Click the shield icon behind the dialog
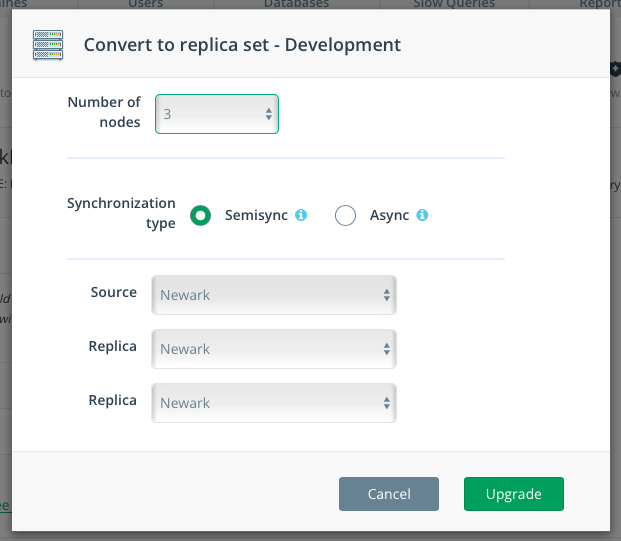Screen dimensions: 621x541 pos(615,69)
